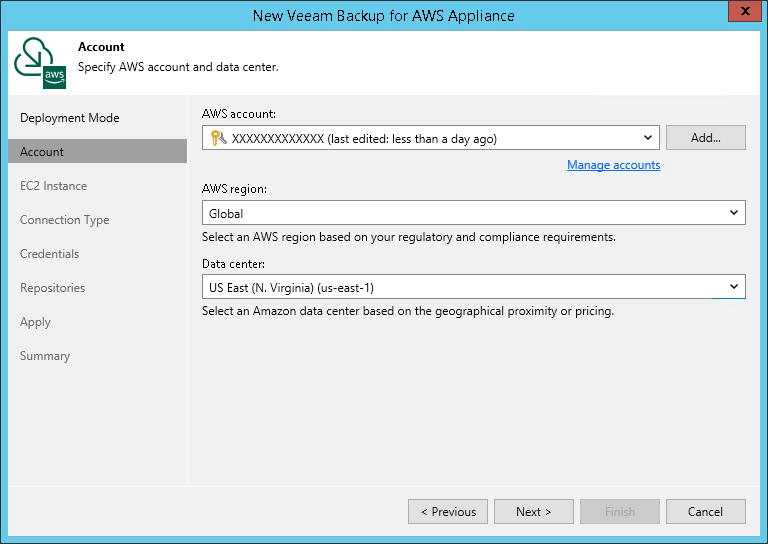Jump to the Repositories step
Viewport: 768px width, 544px height.
coord(52,288)
